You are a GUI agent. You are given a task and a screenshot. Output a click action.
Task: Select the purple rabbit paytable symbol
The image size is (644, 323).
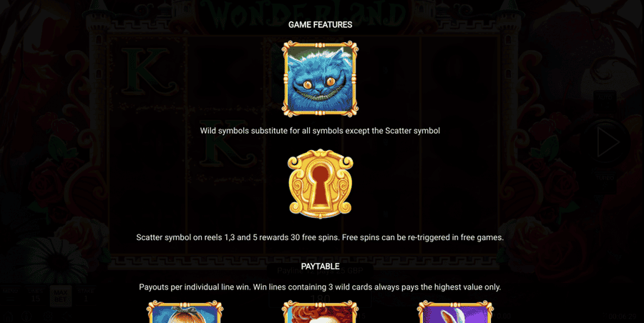point(455,312)
